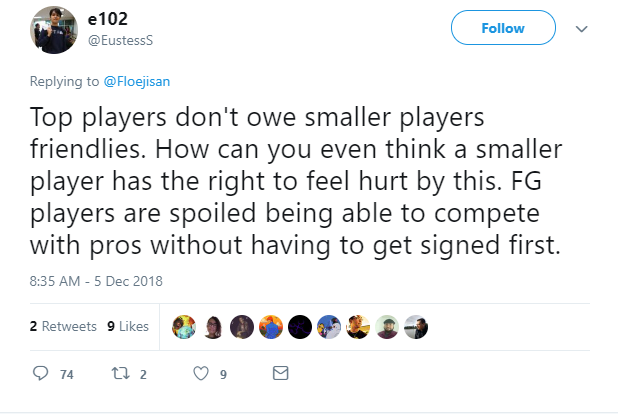Open the @EustessS handle link
The width and height of the screenshot is (618, 414).
tap(120, 40)
